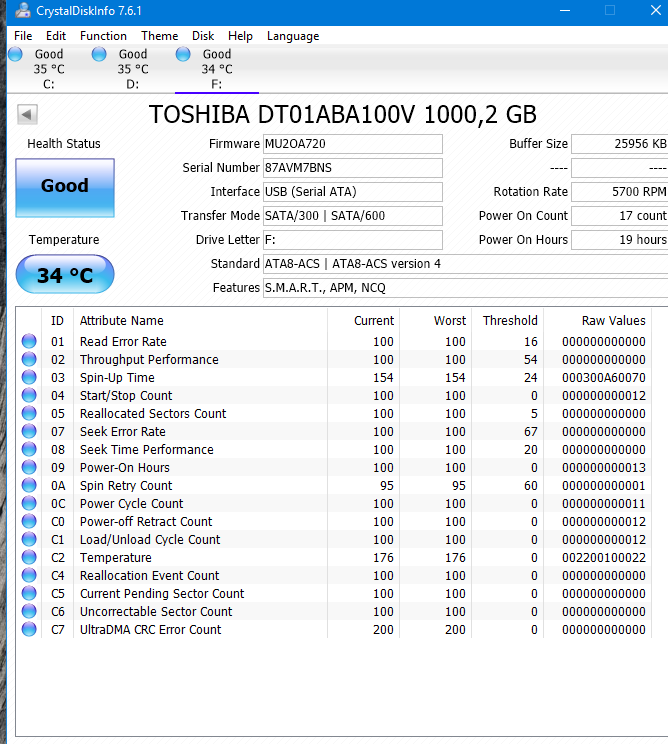Click status orb of Read Error Rate row
Viewport: 668px width, 744px height.
click(x=29, y=341)
